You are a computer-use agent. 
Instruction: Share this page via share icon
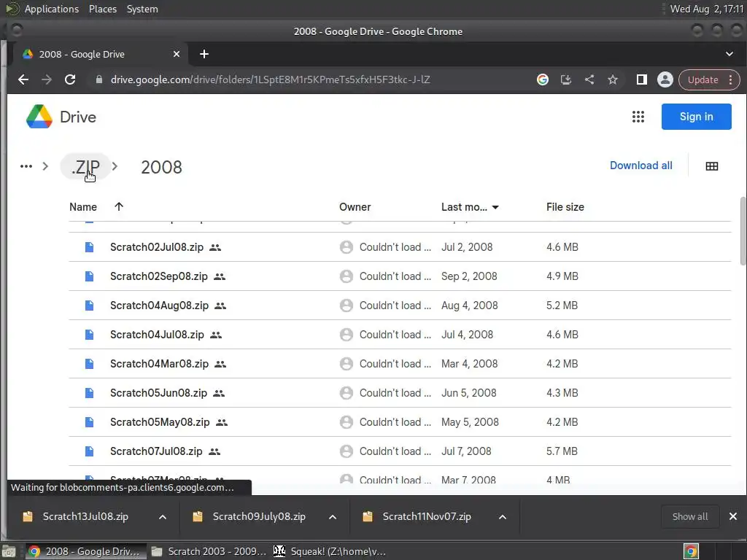tap(589, 79)
